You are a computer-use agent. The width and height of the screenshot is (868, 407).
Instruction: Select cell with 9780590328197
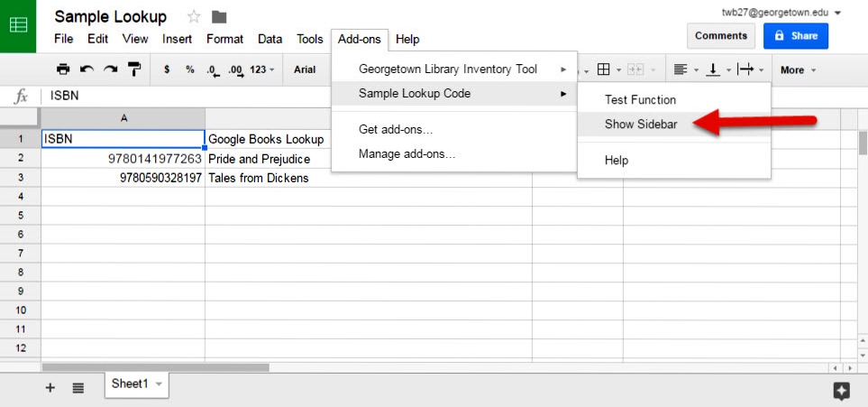tap(123, 178)
